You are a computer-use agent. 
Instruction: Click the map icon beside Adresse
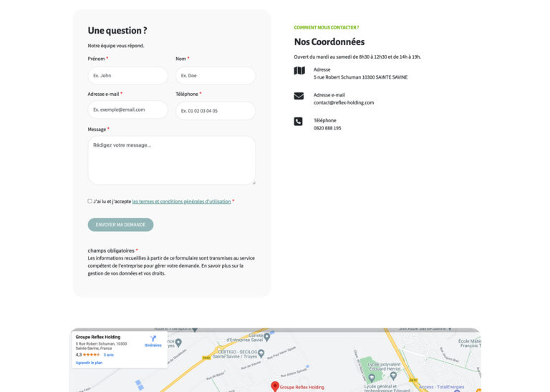(x=299, y=70)
